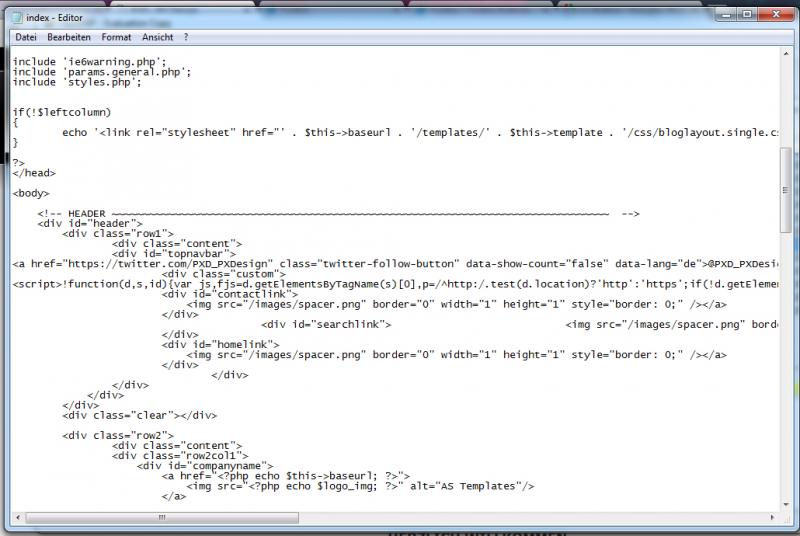The image size is (800, 536).
Task: Click the vertical scrollbar down arrow
Action: 786,503
